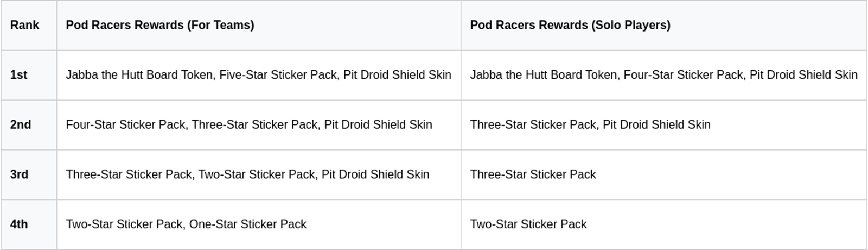Click the 3rd place team rewards cell
Viewport: 868px width, 250px height.
click(247, 174)
